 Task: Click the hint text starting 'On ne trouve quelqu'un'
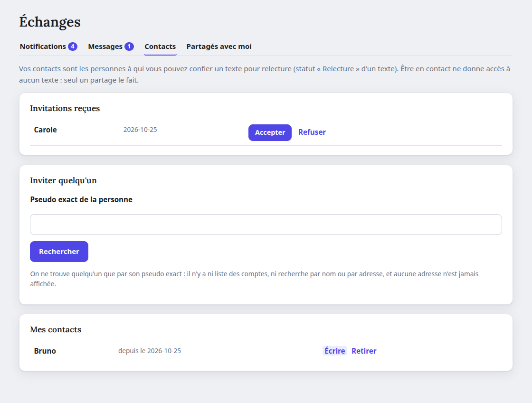point(254,279)
